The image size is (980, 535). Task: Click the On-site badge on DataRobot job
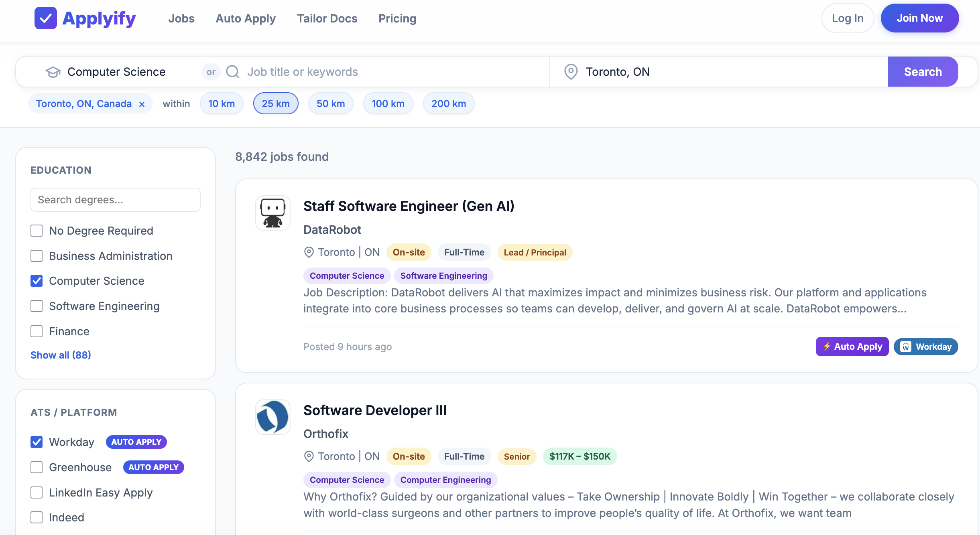[409, 252]
